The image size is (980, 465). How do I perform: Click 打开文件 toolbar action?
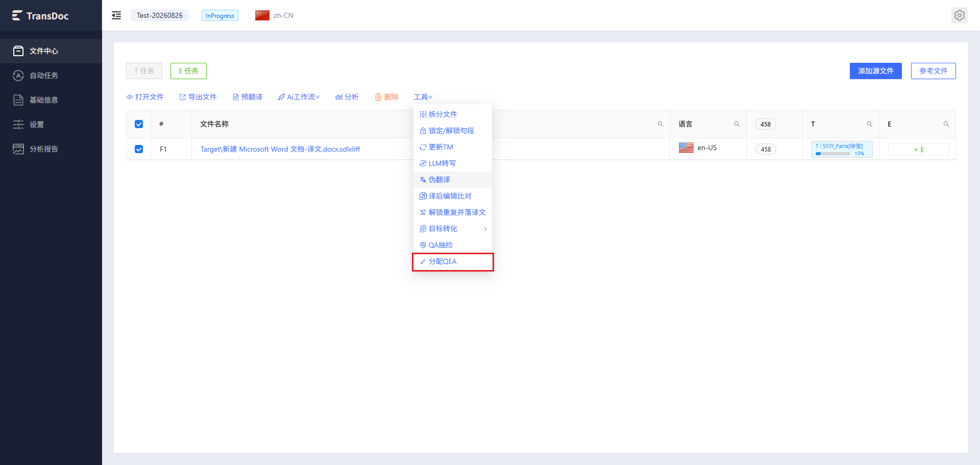(145, 97)
